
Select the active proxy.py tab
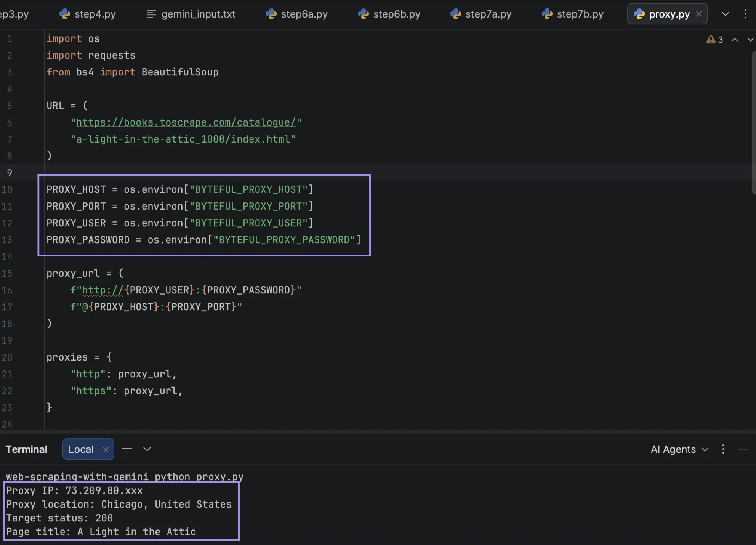point(667,14)
